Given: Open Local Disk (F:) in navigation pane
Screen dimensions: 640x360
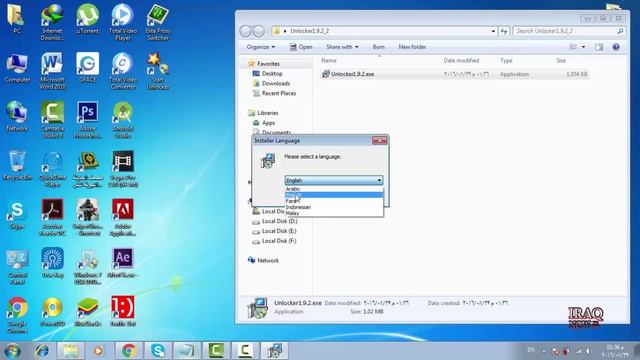Looking at the screenshot, I should click(x=279, y=241).
